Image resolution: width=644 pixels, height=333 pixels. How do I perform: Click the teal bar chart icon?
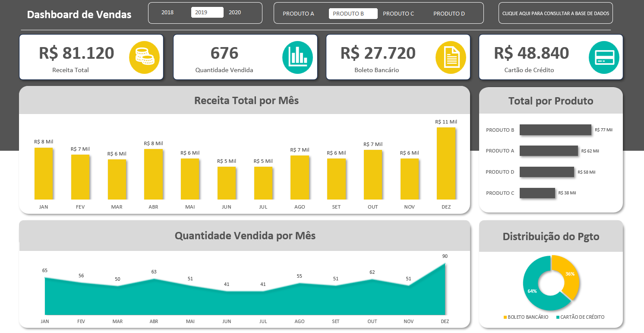(297, 57)
